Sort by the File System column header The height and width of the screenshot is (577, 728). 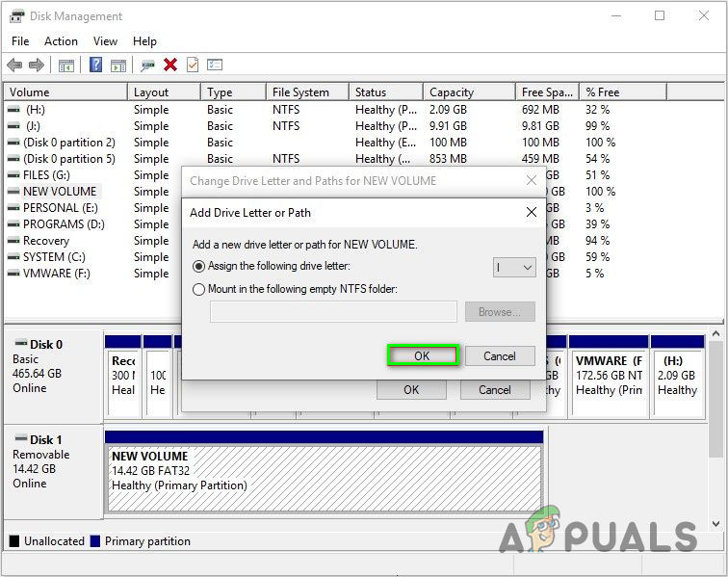[308, 92]
